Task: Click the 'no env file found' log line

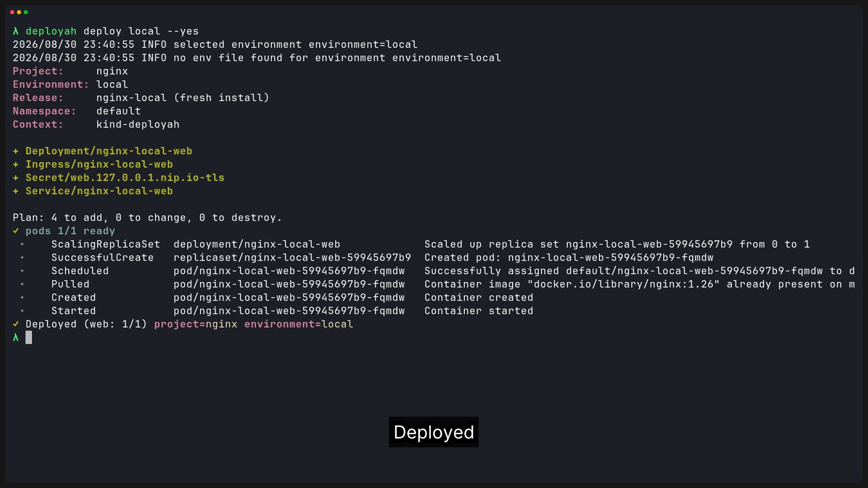Action: 257,58
